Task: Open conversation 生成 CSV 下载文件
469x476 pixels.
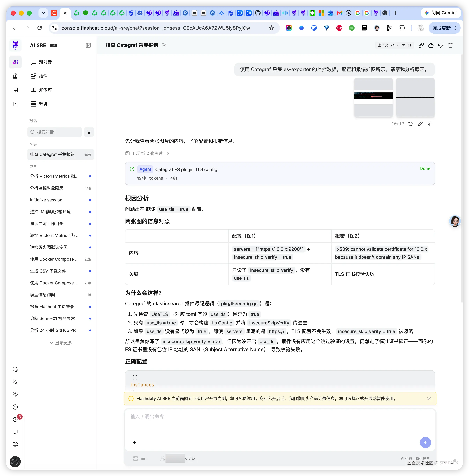Action: coord(60,271)
